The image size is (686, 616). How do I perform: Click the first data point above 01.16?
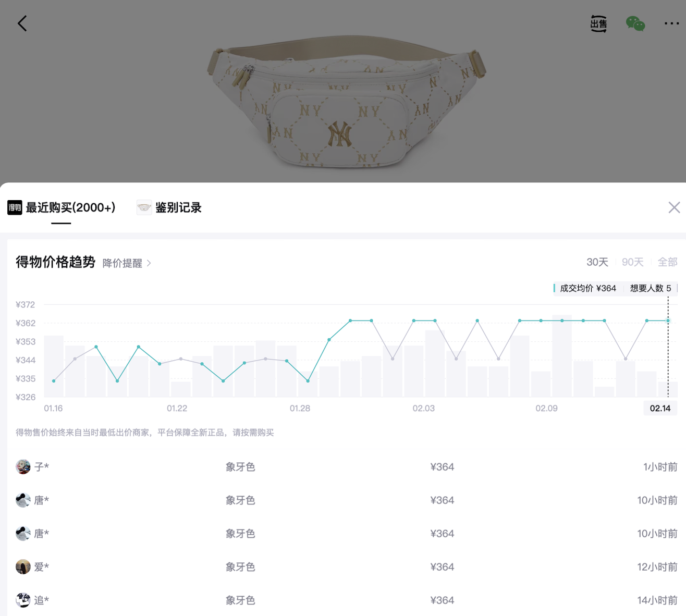pos(54,381)
